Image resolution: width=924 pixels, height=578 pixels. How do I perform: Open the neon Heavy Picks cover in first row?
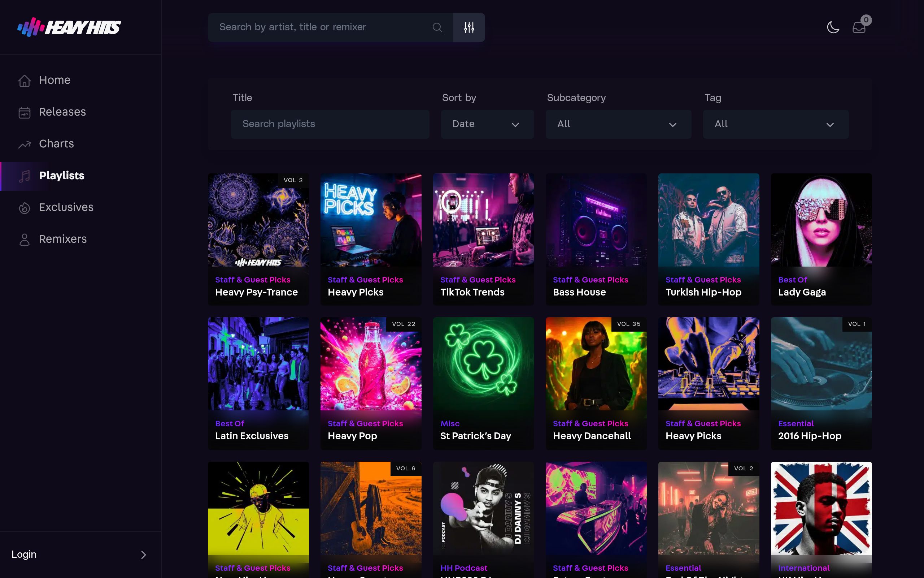click(x=371, y=220)
